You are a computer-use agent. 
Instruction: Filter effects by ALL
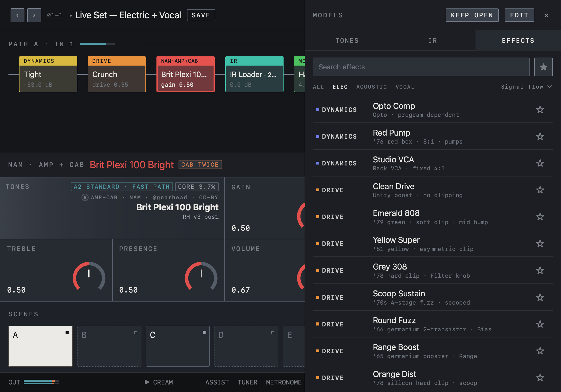coord(318,87)
